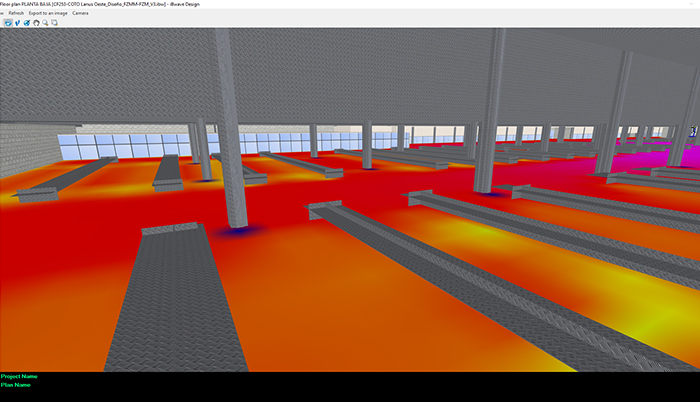Open the Refresh menu item
This screenshot has height=402, width=700.
click(x=16, y=13)
